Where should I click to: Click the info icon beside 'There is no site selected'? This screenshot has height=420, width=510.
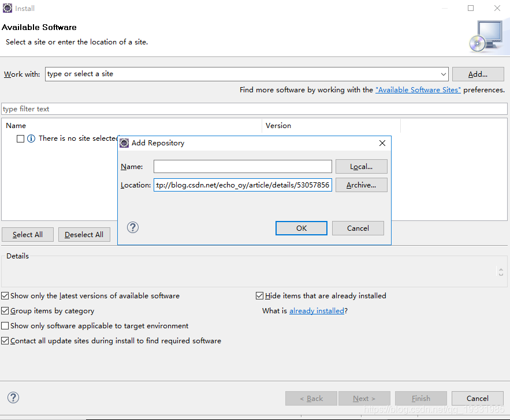[x=31, y=138]
